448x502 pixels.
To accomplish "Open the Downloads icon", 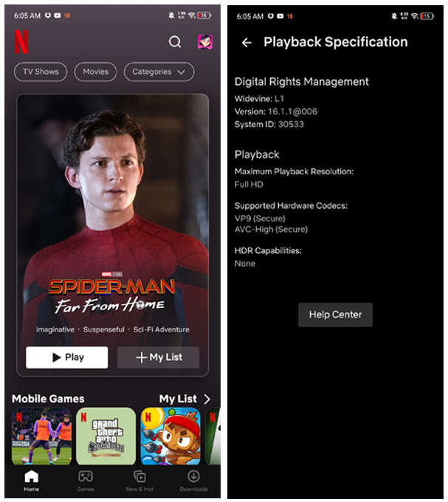I will coord(193,476).
